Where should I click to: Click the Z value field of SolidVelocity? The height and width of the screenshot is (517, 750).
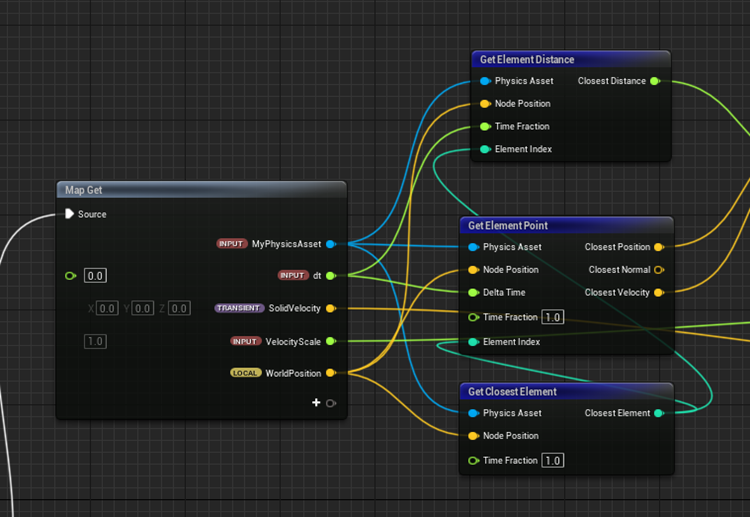point(179,308)
